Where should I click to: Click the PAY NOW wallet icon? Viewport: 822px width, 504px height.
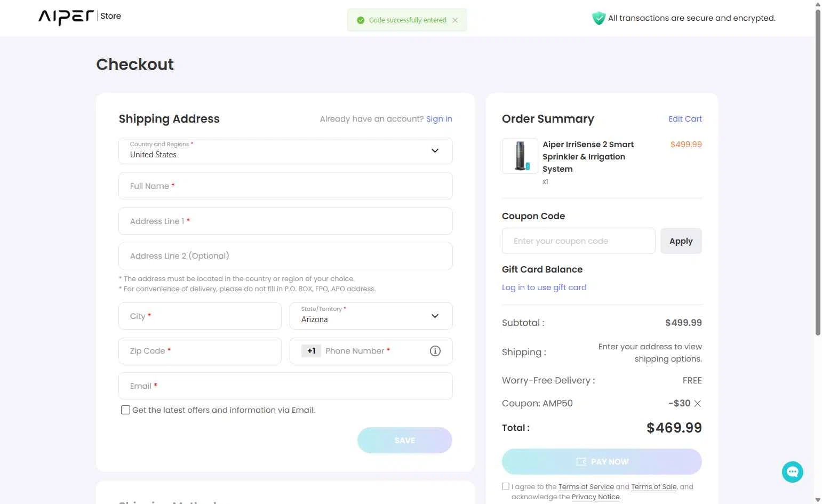pyautogui.click(x=581, y=462)
